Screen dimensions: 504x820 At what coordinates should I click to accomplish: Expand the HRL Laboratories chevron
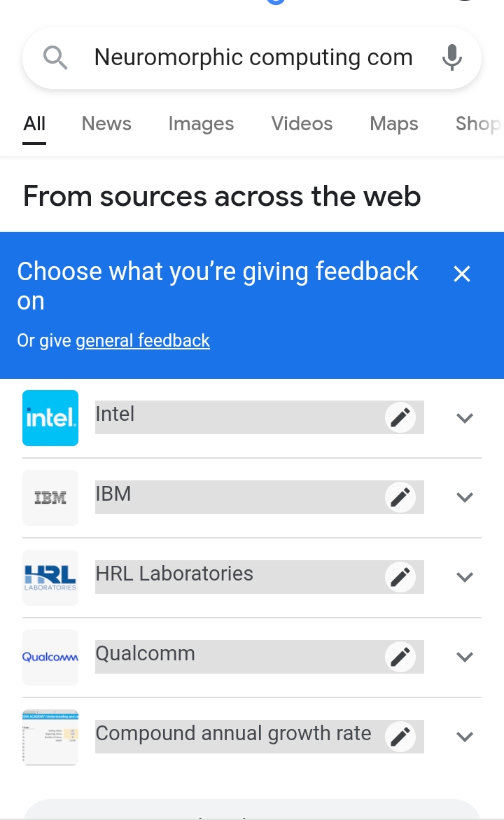(x=465, y=577)
